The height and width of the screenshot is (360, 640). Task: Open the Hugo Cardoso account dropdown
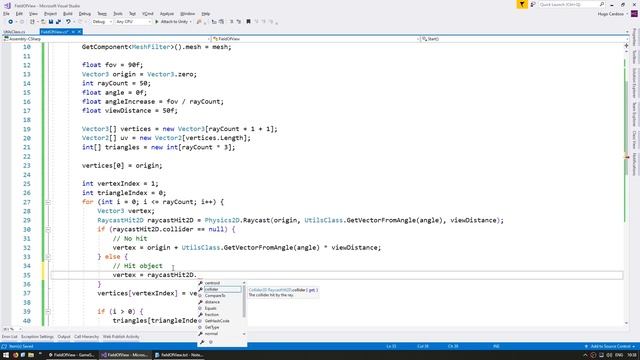pos(612,14)
